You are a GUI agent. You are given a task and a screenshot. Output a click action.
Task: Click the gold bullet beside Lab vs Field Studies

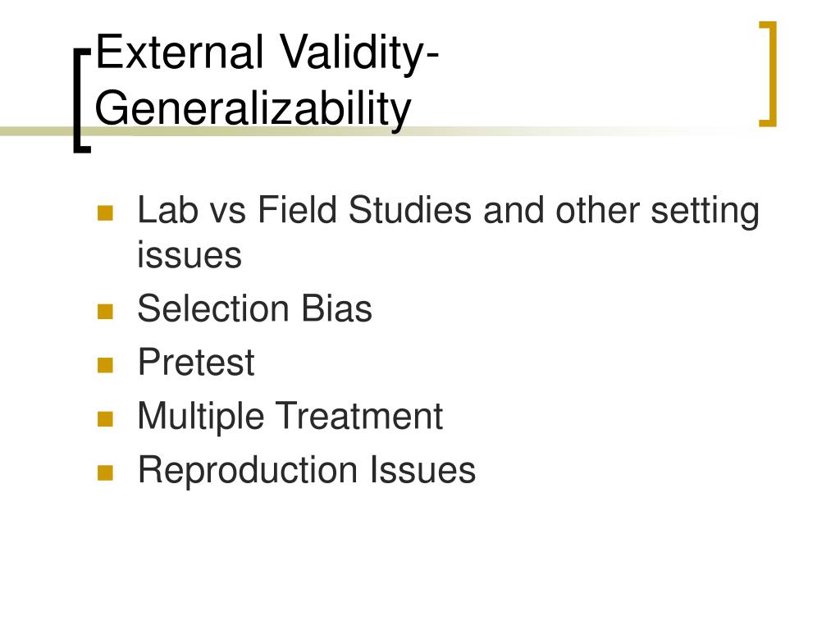[106, 212]
